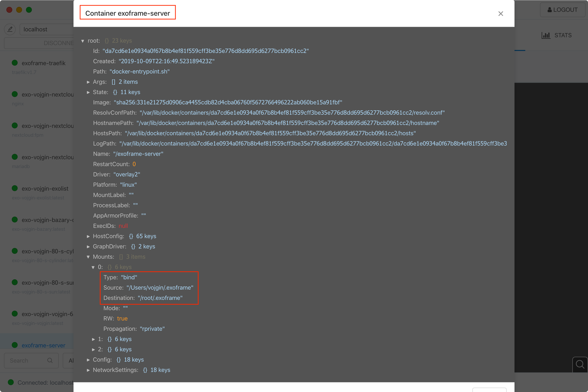Click the green dot next to Connected: localhost

pos(10,382)
